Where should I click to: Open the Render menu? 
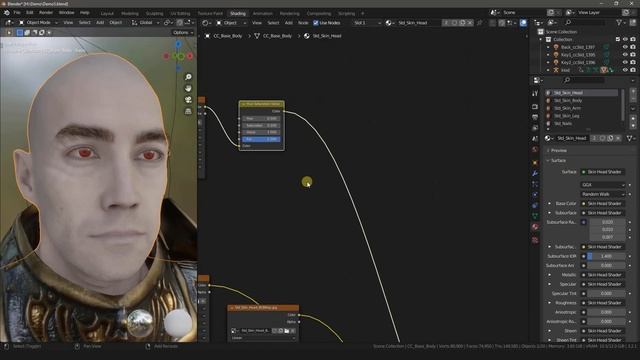tap(46, 13)
